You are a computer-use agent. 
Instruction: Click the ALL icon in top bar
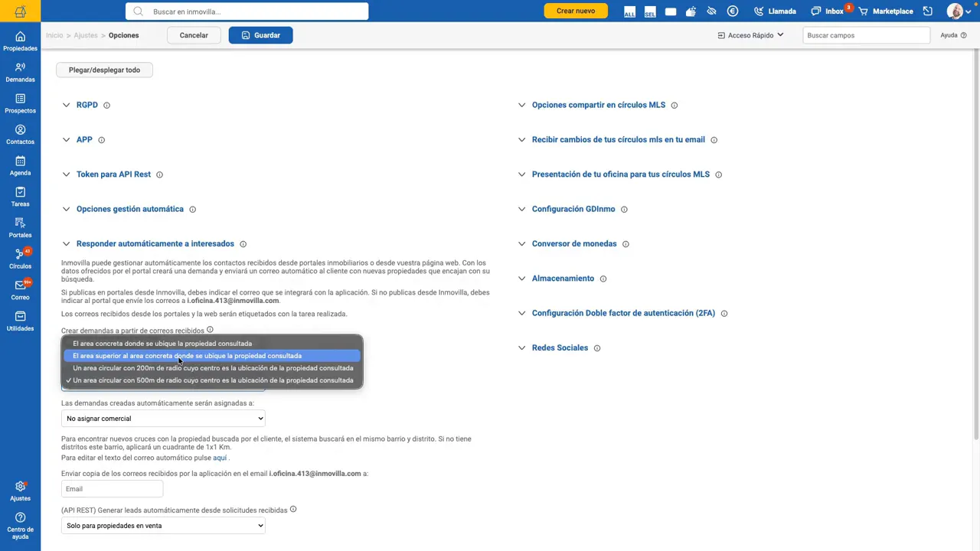[x=629, y=11]
